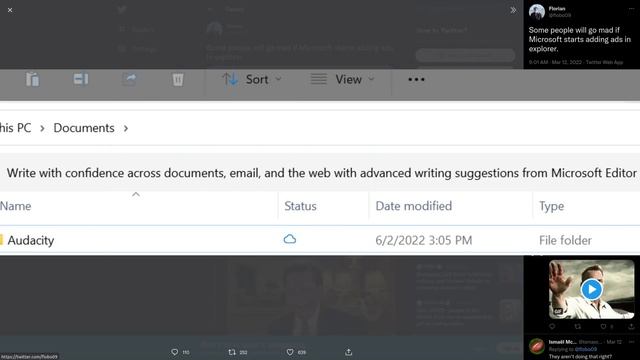Open Florian's name in sidebar tweet
The height and width of the screenshot is (360, 640).
(557, 8)
